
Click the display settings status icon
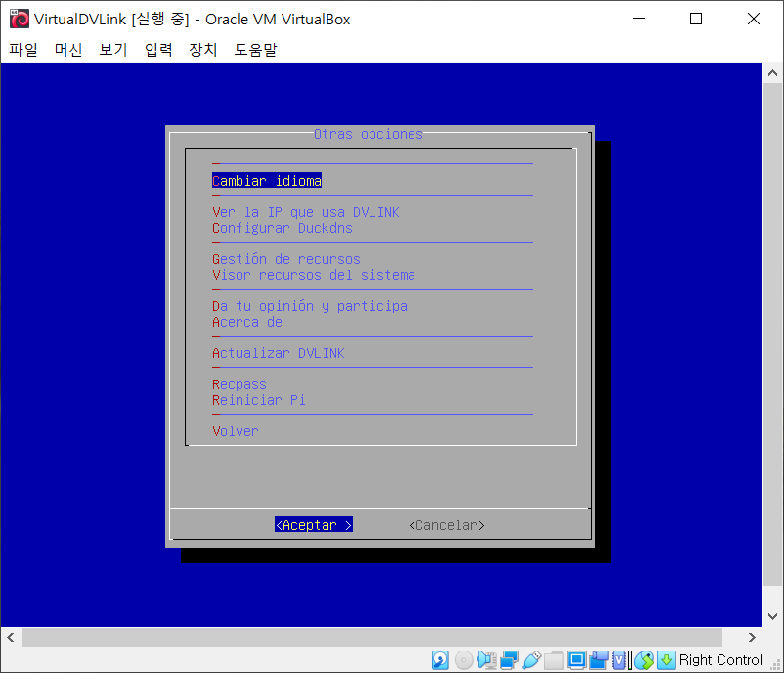[576, 660]
